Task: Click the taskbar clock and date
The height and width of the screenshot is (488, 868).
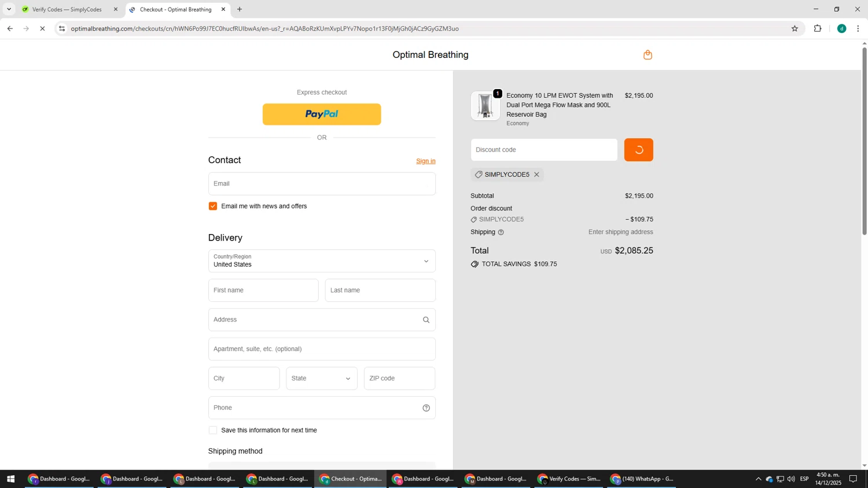Action: pyautogui.click(x=828, y=479)
